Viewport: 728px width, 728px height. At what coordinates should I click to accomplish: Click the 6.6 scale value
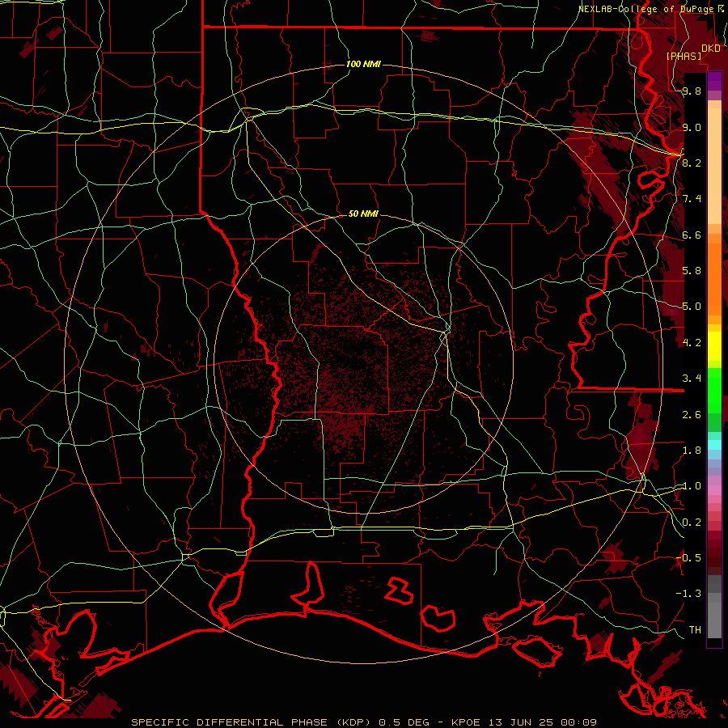coord(692,235)
